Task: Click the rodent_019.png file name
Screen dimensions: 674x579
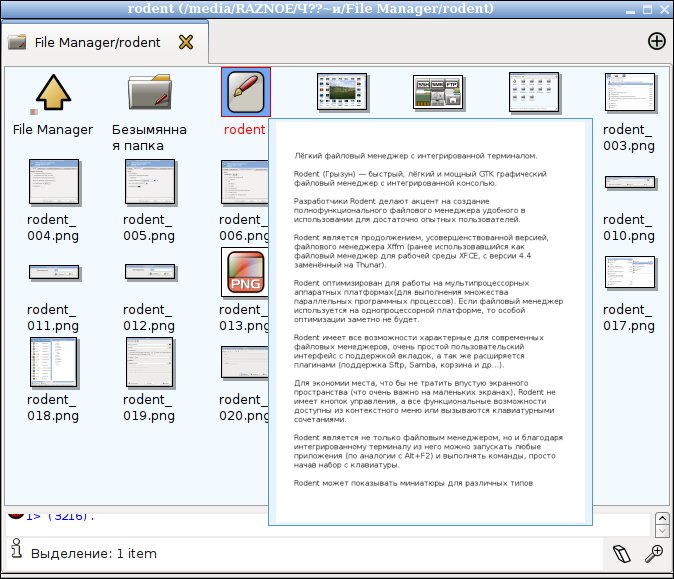Action: (x=149, y=407)
